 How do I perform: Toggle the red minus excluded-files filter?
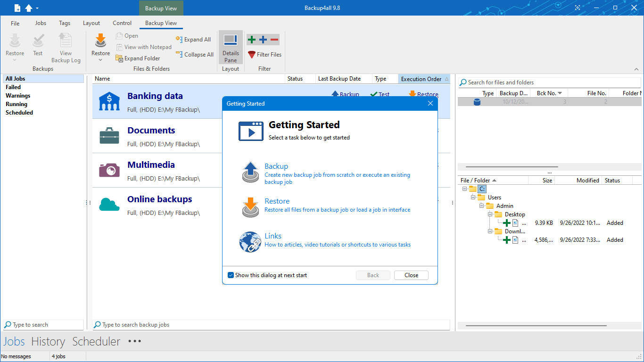274,40
